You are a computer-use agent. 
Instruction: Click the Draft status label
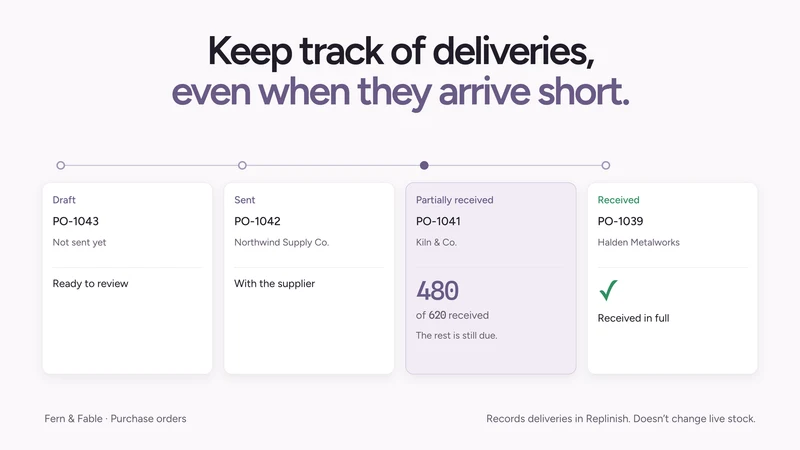tap(64, 200)
